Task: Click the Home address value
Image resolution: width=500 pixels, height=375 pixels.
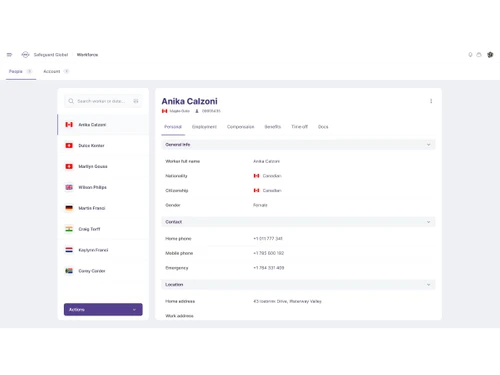Action: (x=287, y=301)
